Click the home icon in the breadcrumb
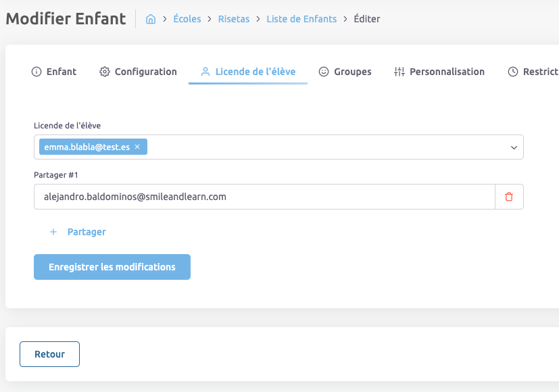559x392 pixels. click(151, 19)
